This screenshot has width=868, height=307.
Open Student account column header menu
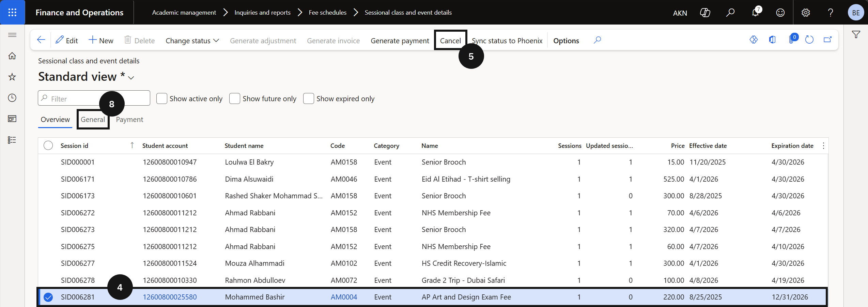[x=165, y=146]
